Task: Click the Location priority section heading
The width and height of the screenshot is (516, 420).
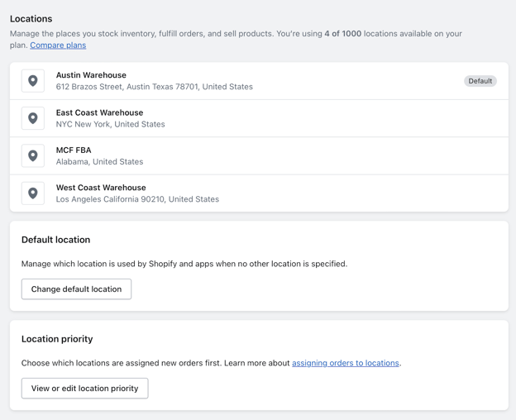Action: 57,339
